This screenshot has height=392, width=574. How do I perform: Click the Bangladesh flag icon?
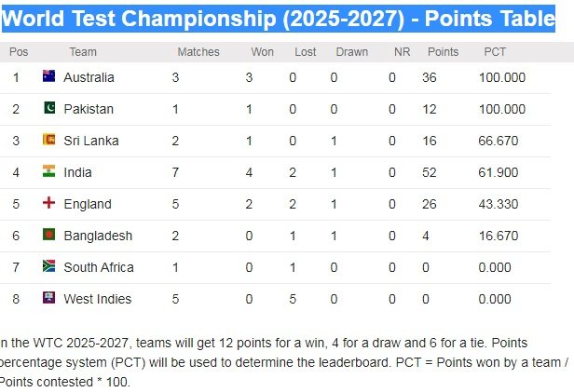(48, 235)
